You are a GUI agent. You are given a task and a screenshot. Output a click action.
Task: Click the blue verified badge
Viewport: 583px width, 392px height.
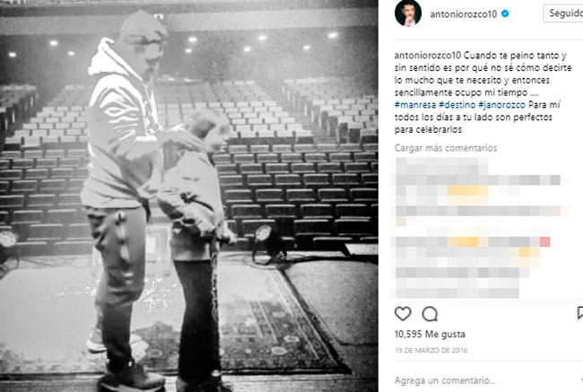click(x=505, y=13)
